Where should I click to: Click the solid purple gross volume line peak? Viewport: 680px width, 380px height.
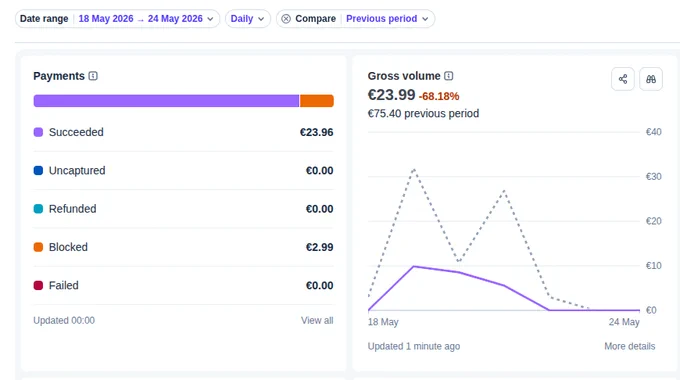point(414,266)
